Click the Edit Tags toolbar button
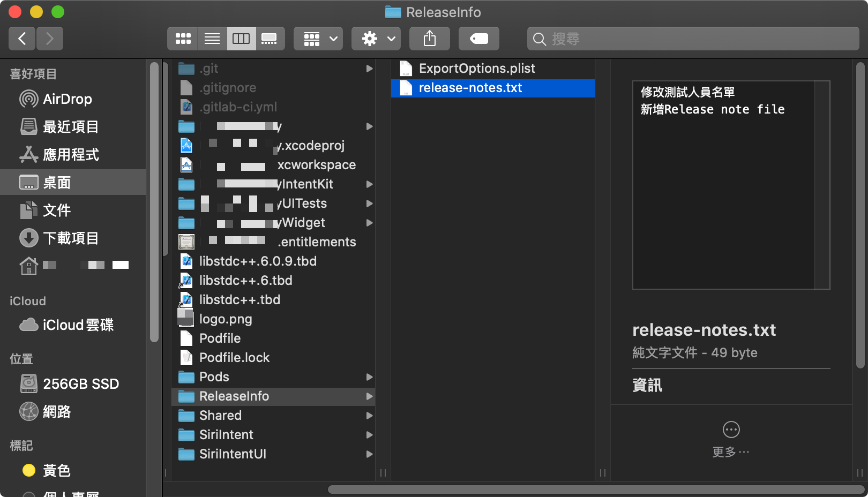This screenshot has height=497, width=868. (479, 39)
